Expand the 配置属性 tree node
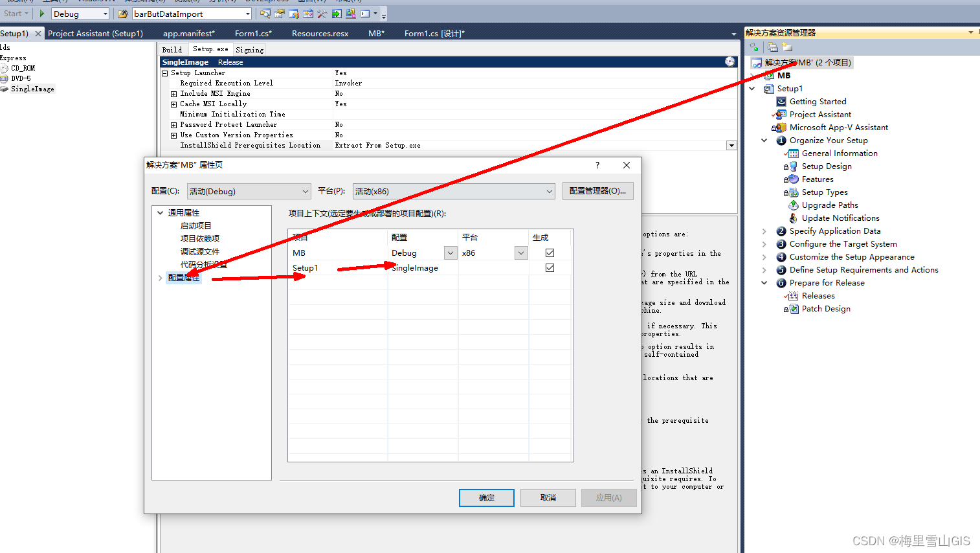Viewport: 980px width, 553px height. pos(160,278)
